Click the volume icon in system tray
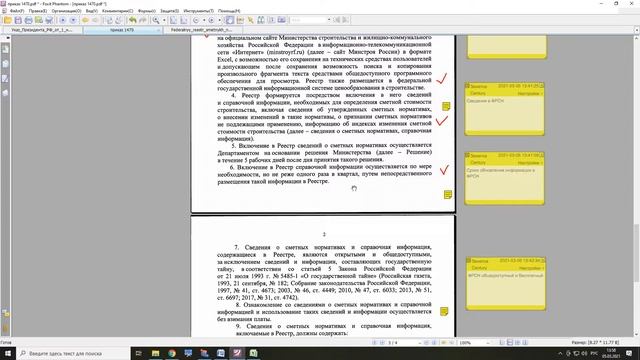Image resolution: width=640 pixels, height=360 pixels. click(584, 353)
